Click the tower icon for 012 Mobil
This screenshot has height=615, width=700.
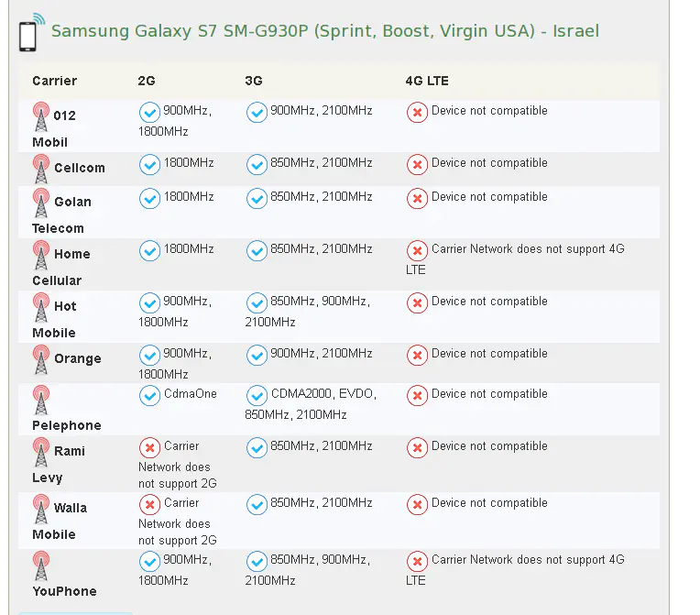41,116
